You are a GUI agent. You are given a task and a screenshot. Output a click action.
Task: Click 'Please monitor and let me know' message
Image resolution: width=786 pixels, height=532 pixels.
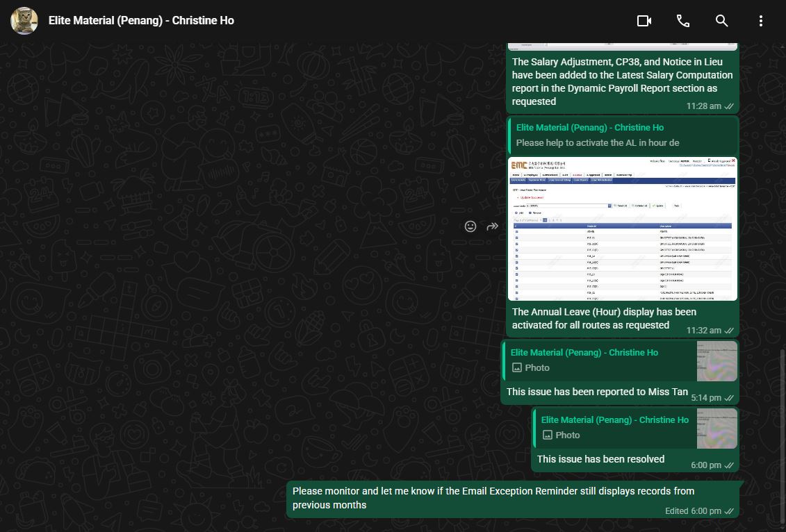pyautogui.click(x=493, y=498)
